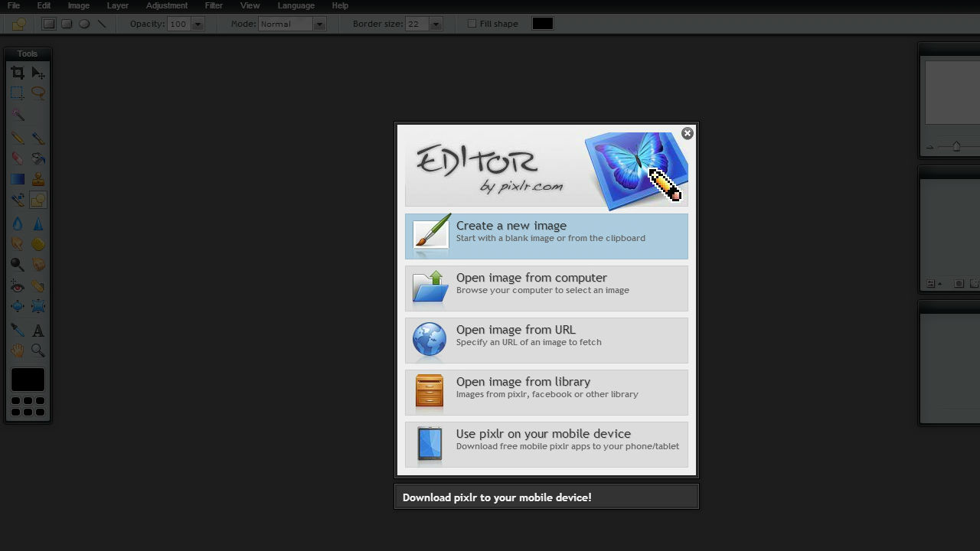Select the Pinch tool

[38, 306]
